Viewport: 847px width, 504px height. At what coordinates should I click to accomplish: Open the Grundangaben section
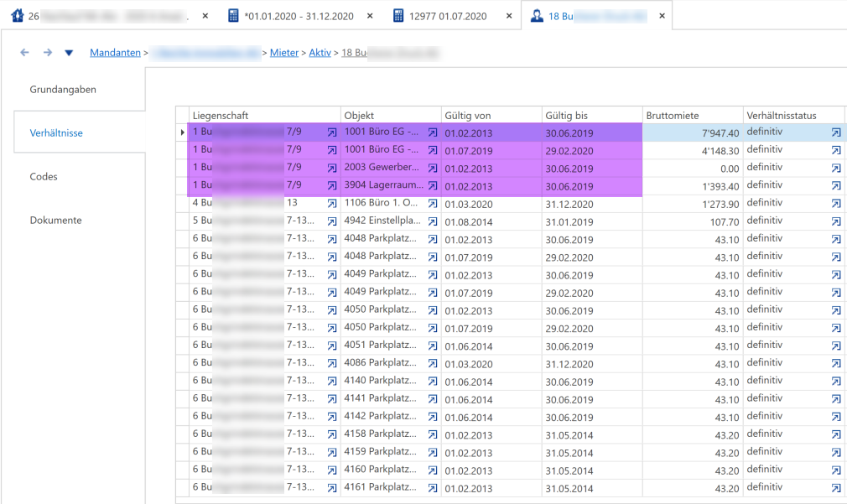tap(63, 90)
